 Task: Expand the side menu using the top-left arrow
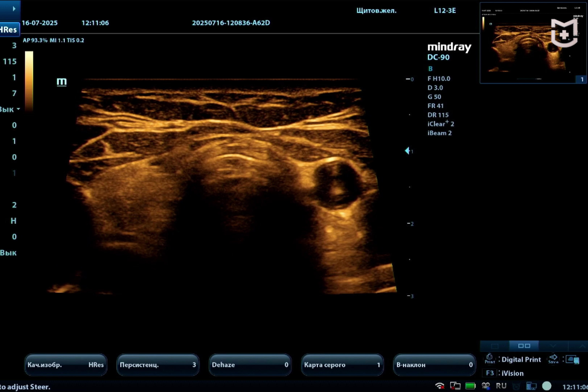[x=14, y=9]
